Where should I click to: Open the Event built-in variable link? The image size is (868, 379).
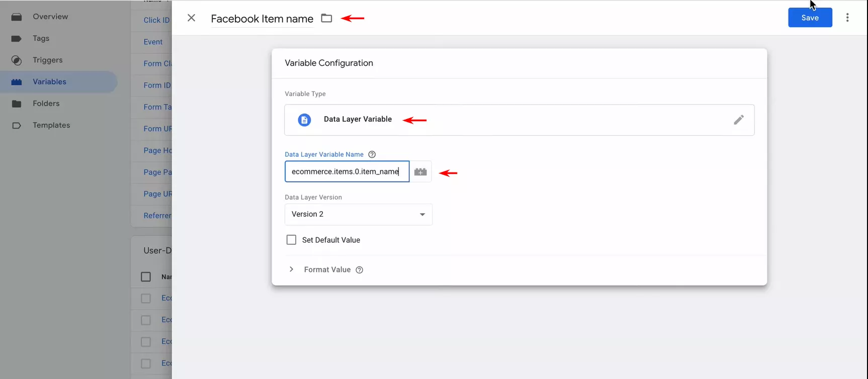[153, 42]
